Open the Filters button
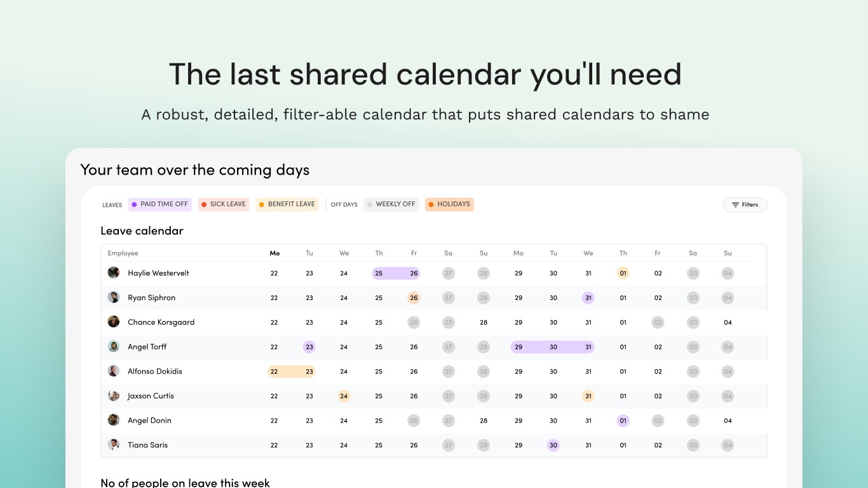 745,205
